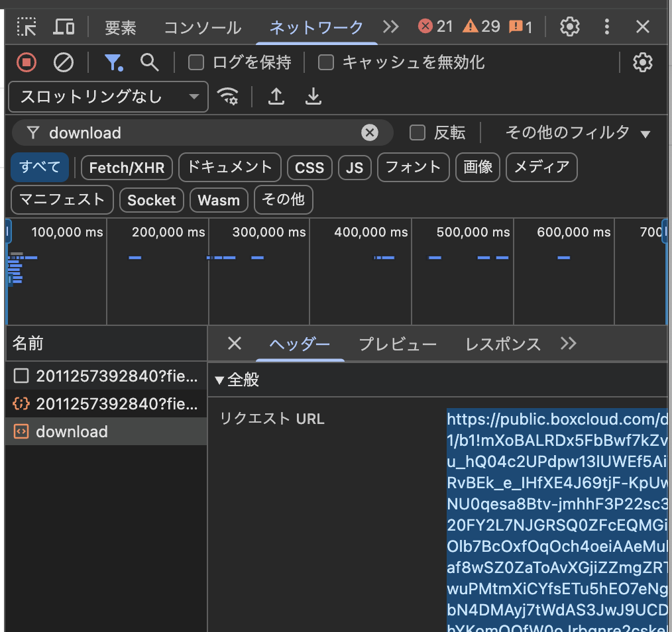Click the download filter text field
Viewport: 672px width, 632px height.
click(199, 133)
